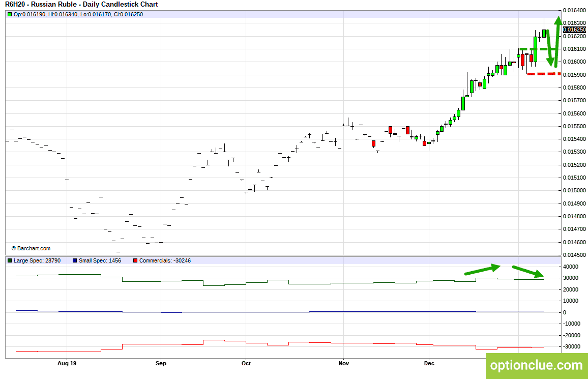Click the chart title R6H20 Russian Ruble
The height and width of the screenshot is (379, 588).
click(81, 5)
